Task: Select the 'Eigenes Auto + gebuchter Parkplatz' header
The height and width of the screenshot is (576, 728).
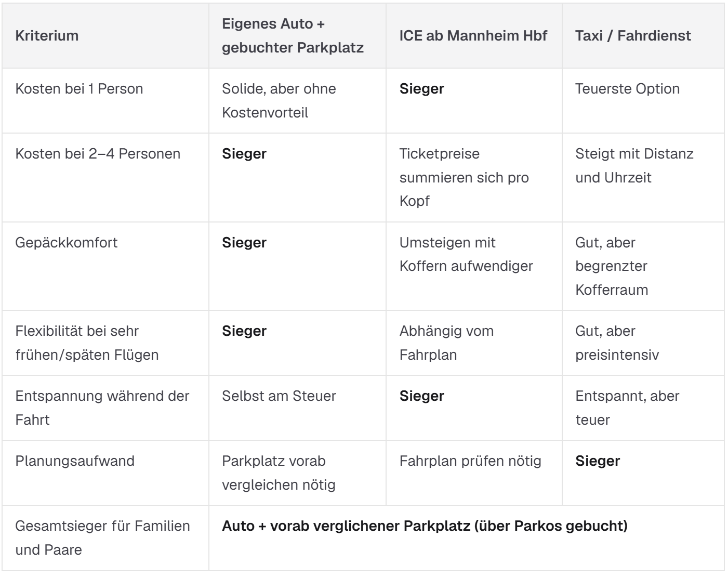Action: (293, 36)
